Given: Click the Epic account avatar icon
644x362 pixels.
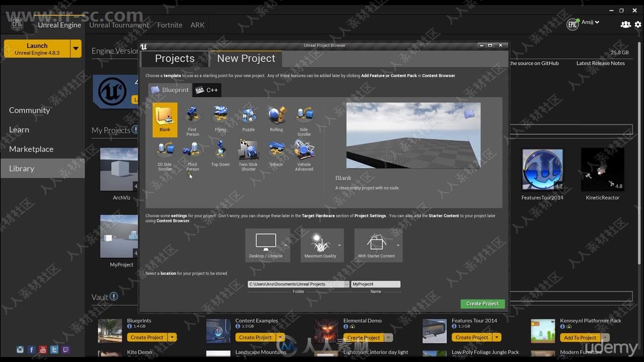Looking at the screenshot, I should pyautogui.click(x=573, y=24).
